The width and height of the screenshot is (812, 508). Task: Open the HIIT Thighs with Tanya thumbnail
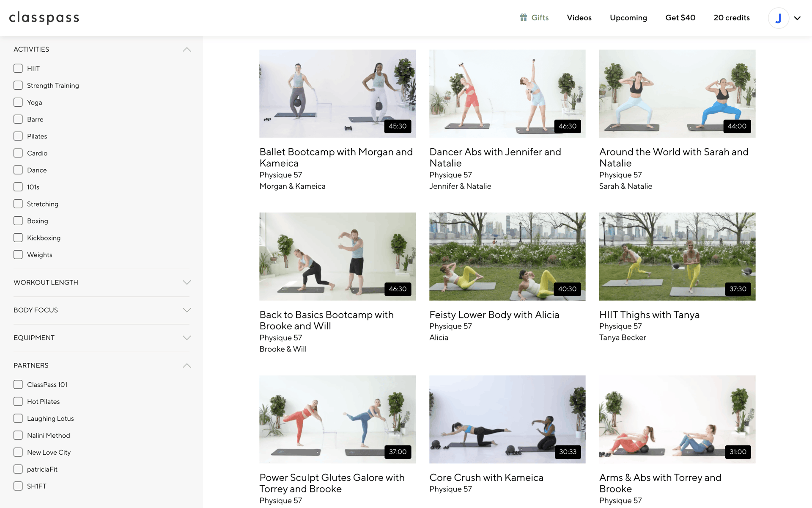click(677, 257)
